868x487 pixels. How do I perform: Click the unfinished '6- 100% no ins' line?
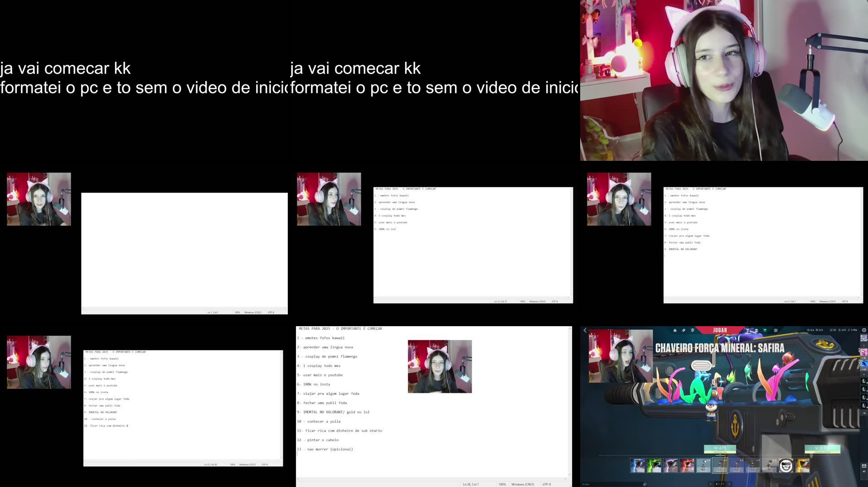click(385, 229)
